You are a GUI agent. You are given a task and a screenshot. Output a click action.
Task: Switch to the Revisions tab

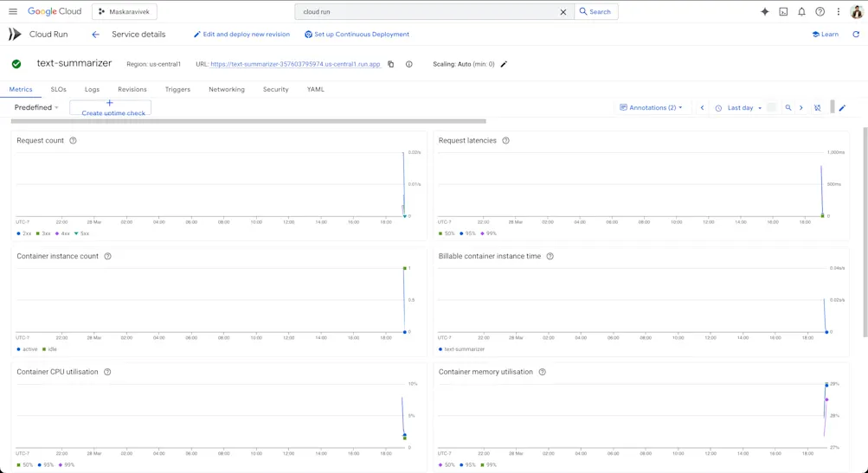pyautogui.click(x=132, y=89)
